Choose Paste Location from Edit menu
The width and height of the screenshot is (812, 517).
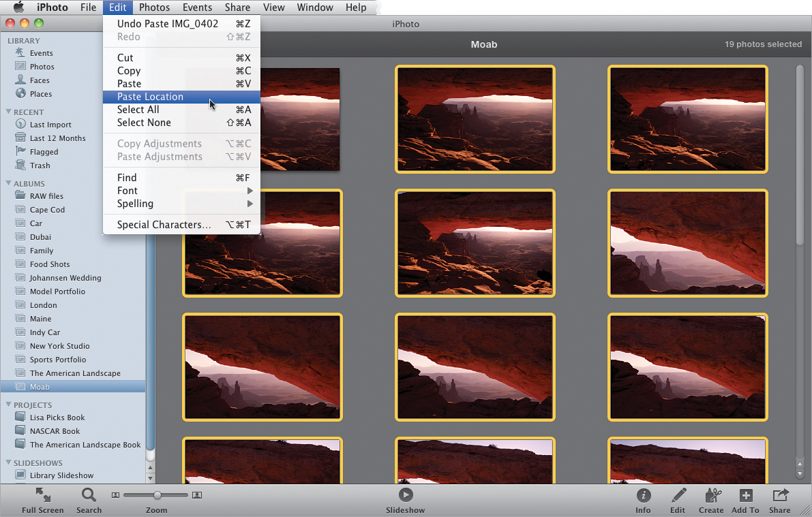pos(181,97)
